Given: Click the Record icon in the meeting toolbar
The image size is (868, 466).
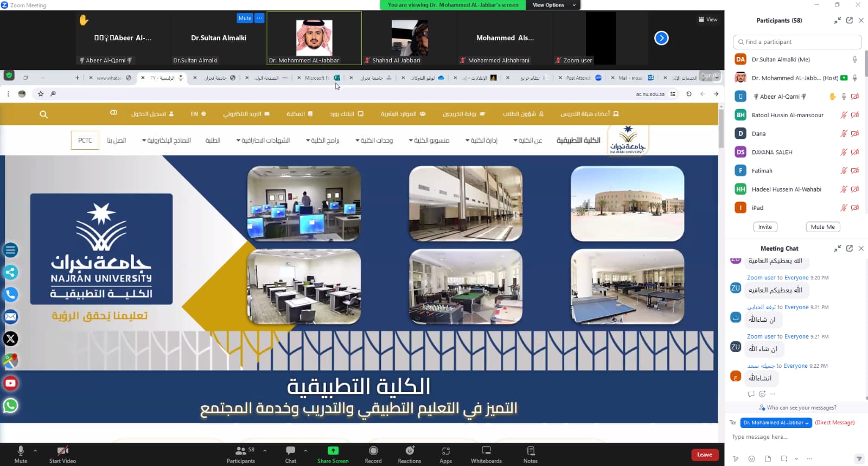Looking at the screenshot, I should pyautogui.click(x=373, y=451).
